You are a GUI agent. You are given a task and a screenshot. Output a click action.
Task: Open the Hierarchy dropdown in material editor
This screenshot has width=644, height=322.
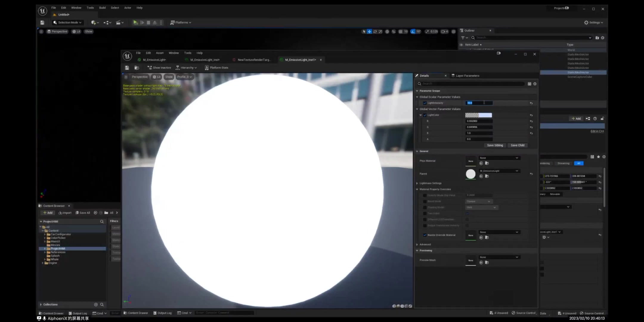click(x=186, y=68)
